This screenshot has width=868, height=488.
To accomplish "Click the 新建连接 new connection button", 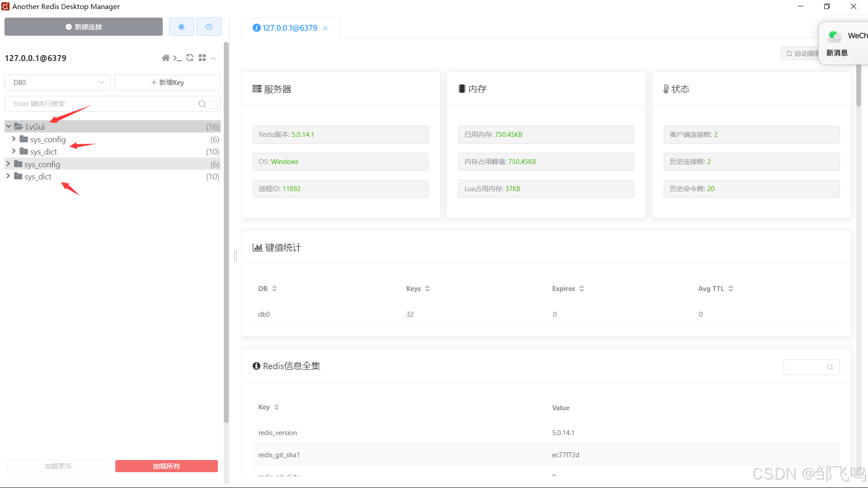I will 84,27.
